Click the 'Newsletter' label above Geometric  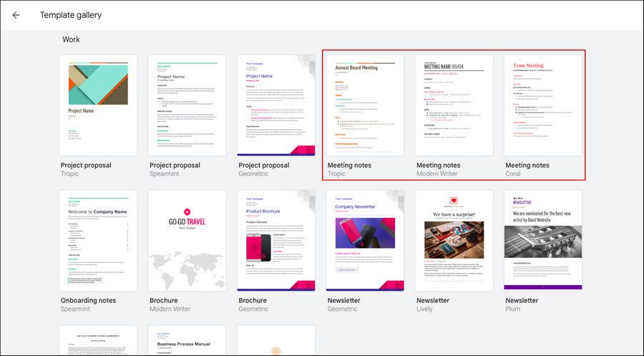pyautogui.click(x=343, y=301)
